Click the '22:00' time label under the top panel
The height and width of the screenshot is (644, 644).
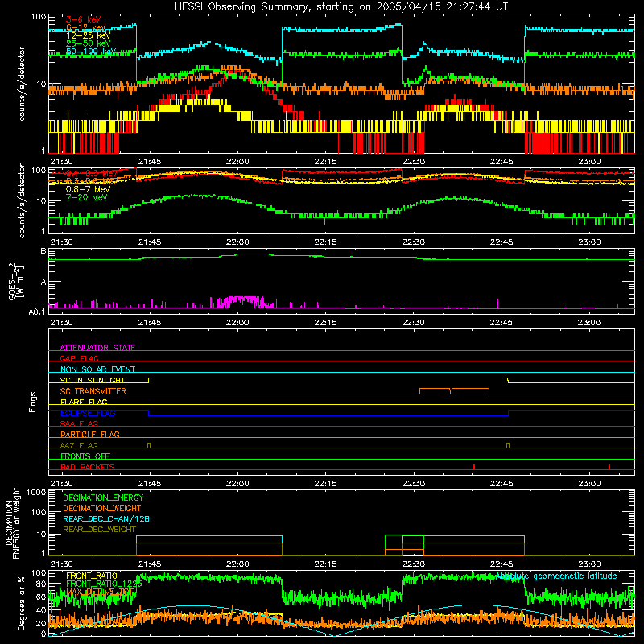[237, 162]
